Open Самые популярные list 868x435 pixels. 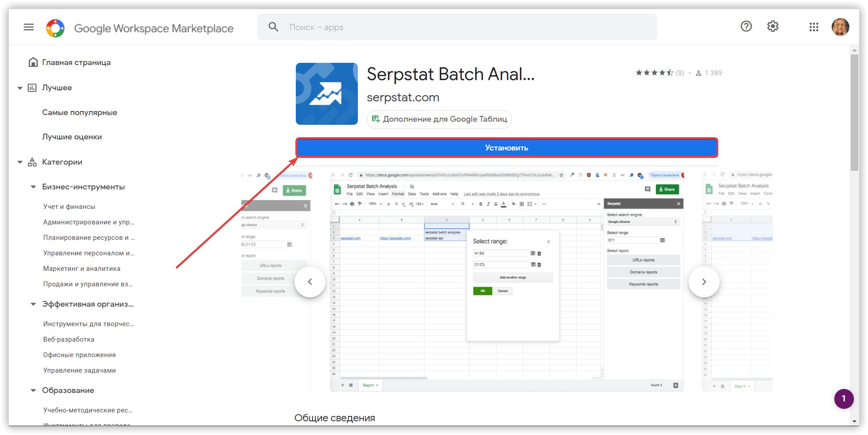tap(80, 112)
